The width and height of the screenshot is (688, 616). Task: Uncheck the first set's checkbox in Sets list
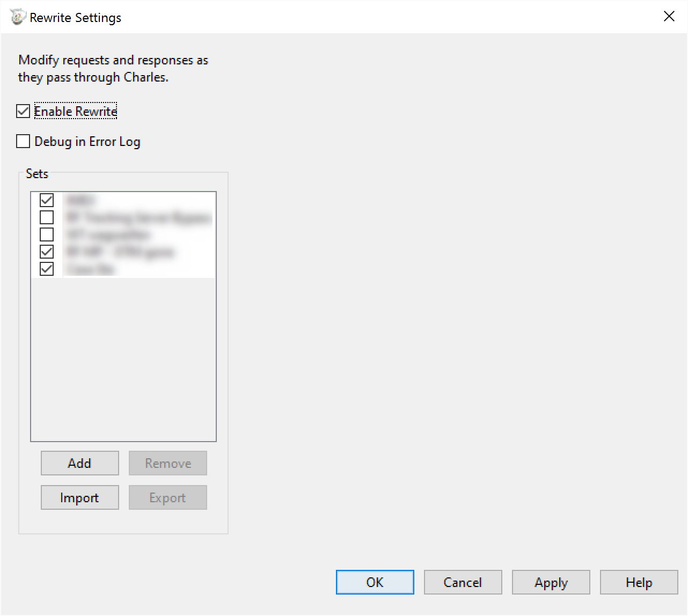pyautogui.click(x=47, y=201)
